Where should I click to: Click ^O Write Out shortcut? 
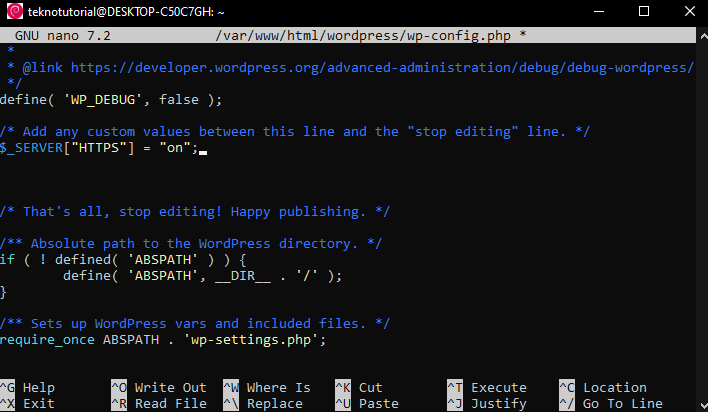(159, 388)
